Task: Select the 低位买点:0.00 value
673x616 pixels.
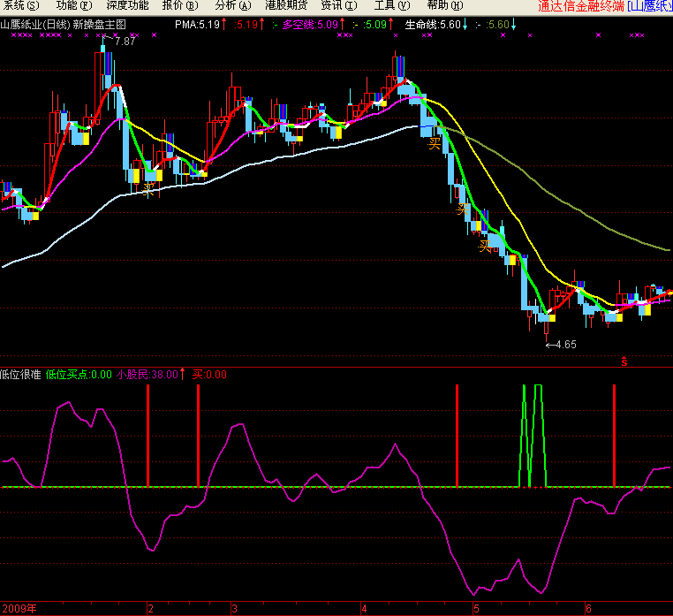Action: (x=79, y=375)
